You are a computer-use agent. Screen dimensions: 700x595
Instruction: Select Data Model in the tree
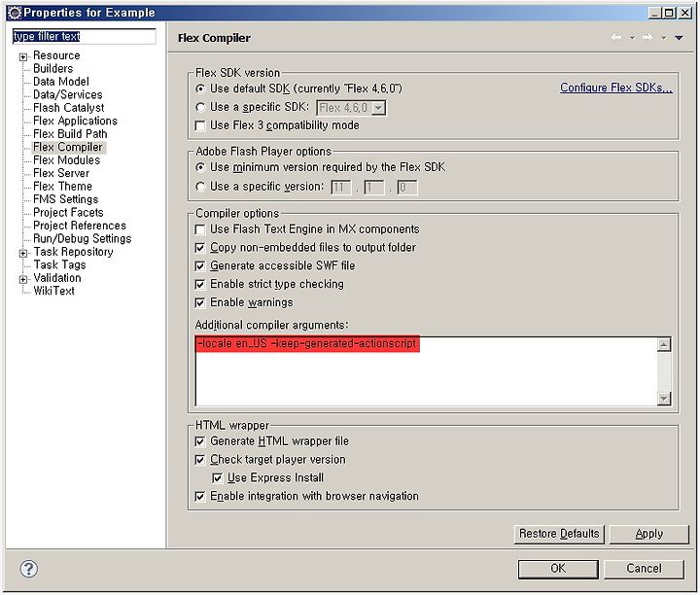tap(61, 82)
